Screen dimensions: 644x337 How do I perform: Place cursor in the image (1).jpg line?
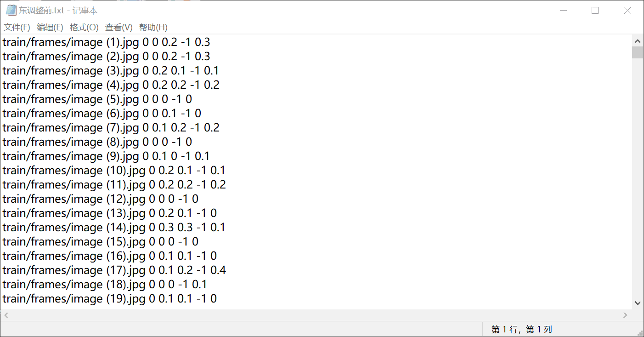(x=106, y=42)
